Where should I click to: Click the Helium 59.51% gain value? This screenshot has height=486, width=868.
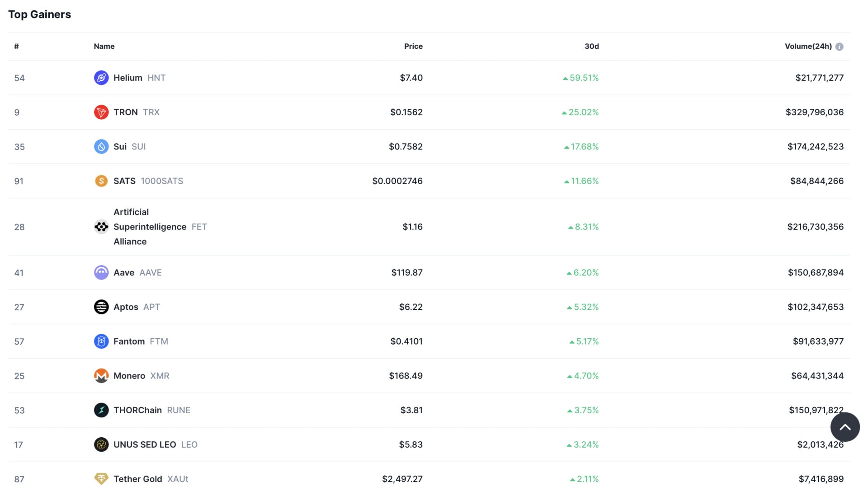click(584, 78)
